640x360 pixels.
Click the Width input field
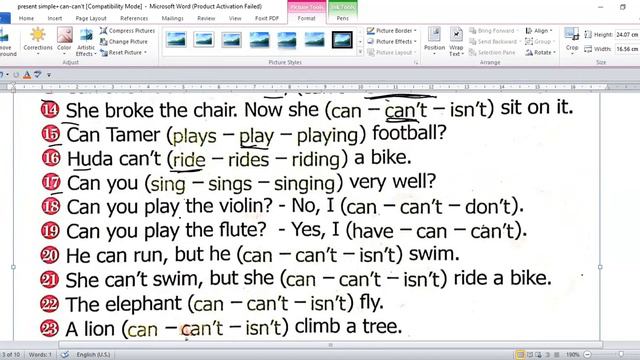627,49
